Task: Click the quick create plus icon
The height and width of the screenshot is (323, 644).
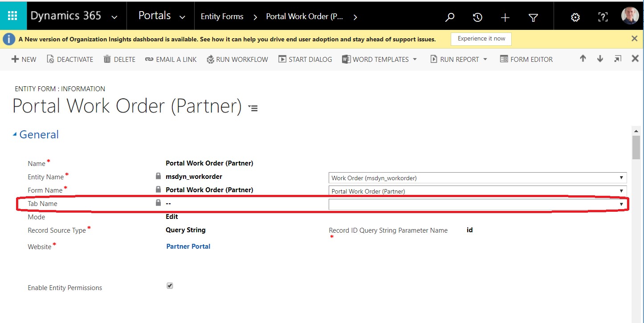Action: pyautogui.click(x=505, y=17)
